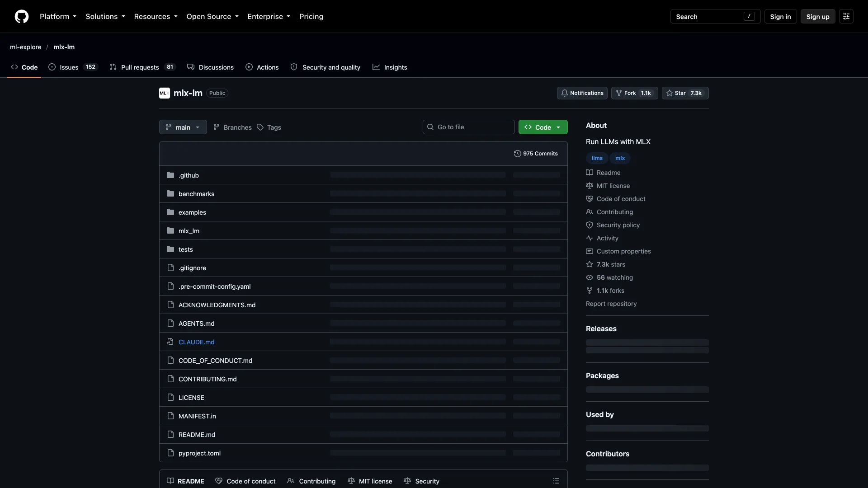Expand the Open Source menu
The width and height of the screenshot is (868, 488).
(212, 17)
